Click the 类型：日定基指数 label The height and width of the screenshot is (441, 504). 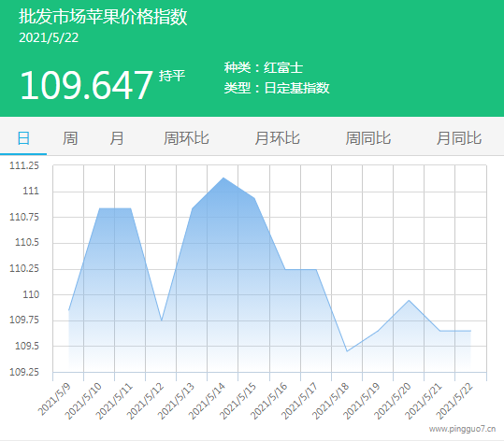(x=277, y=88)
